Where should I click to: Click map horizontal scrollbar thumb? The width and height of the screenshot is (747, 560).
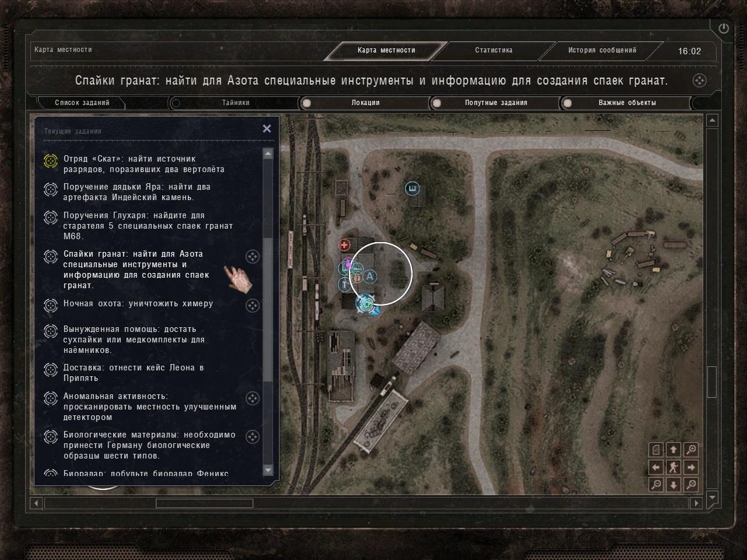coord(204,503)
